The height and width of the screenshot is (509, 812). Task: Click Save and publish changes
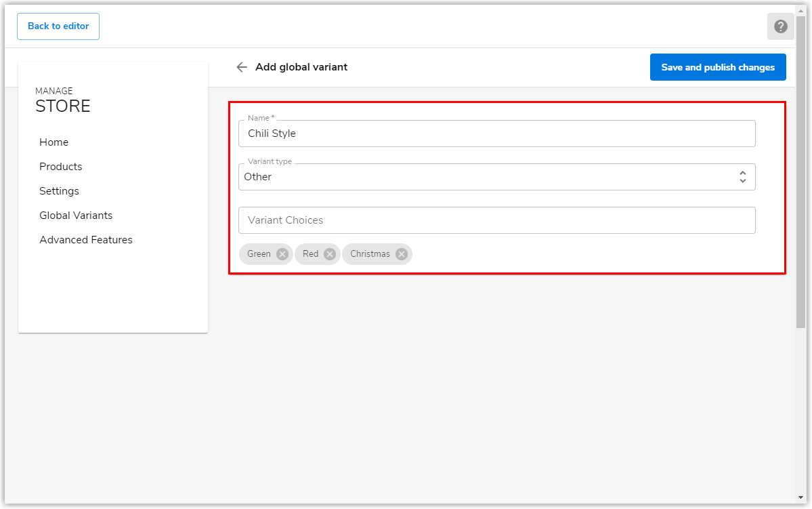point(718,67)
